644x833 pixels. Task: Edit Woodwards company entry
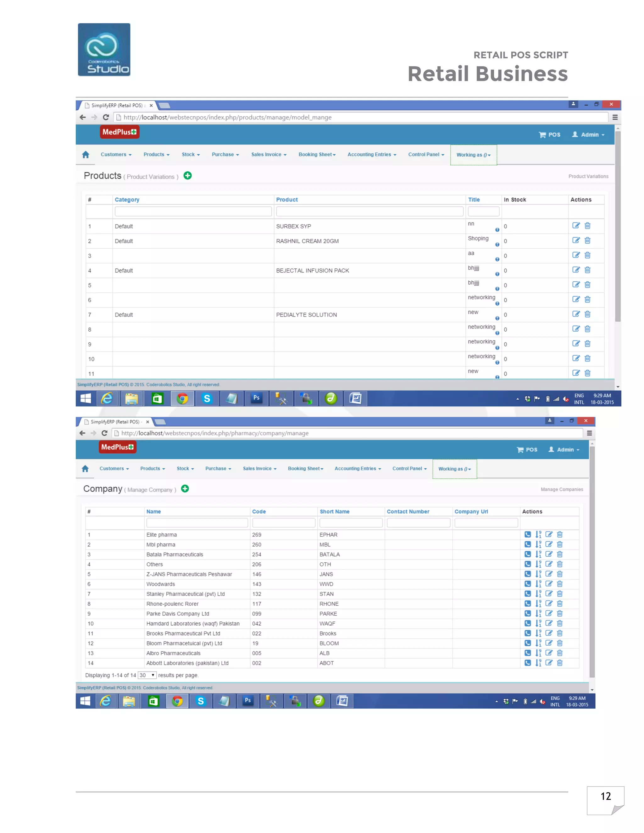coord(549,583)
